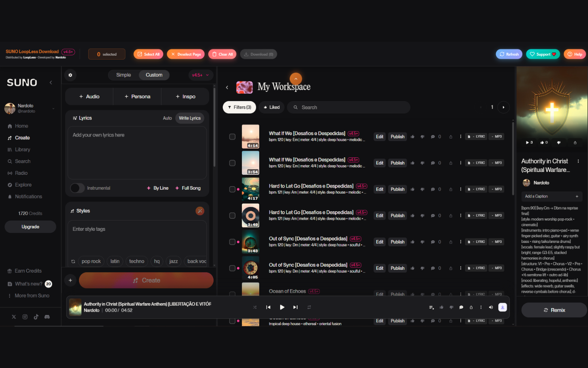Open the Explore page
This screenshot has width=588, height=368.
click(x=23, y=185)
